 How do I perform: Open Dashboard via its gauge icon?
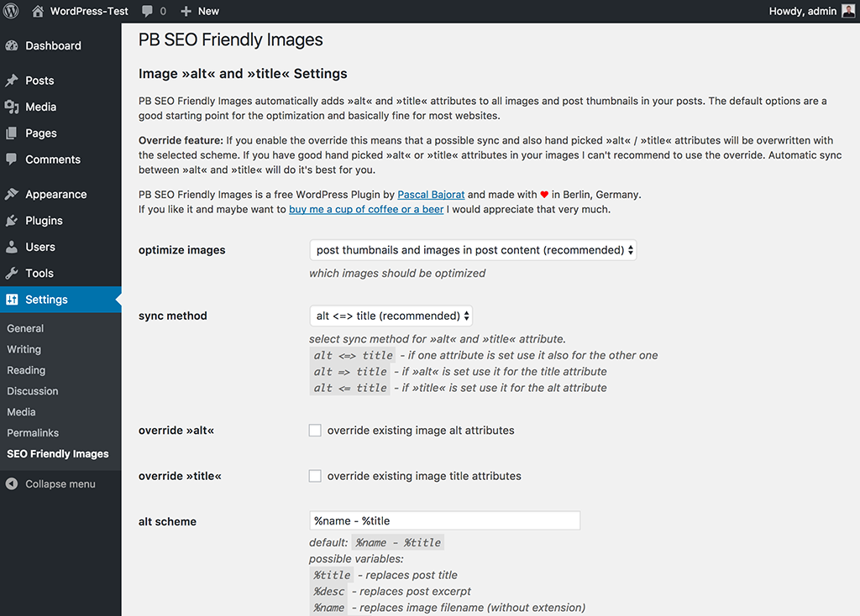click(x=12, y=46)
